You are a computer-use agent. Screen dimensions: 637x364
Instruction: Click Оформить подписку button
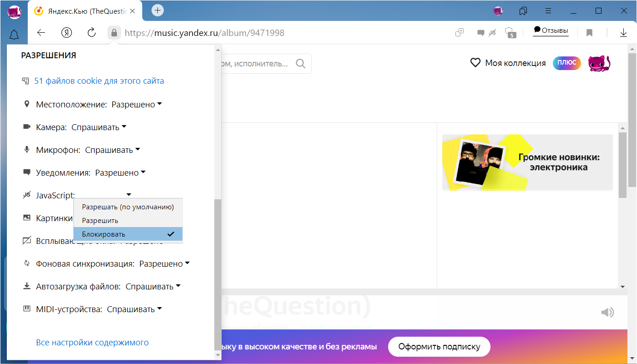pyautogui.click(x=439, y=347)
